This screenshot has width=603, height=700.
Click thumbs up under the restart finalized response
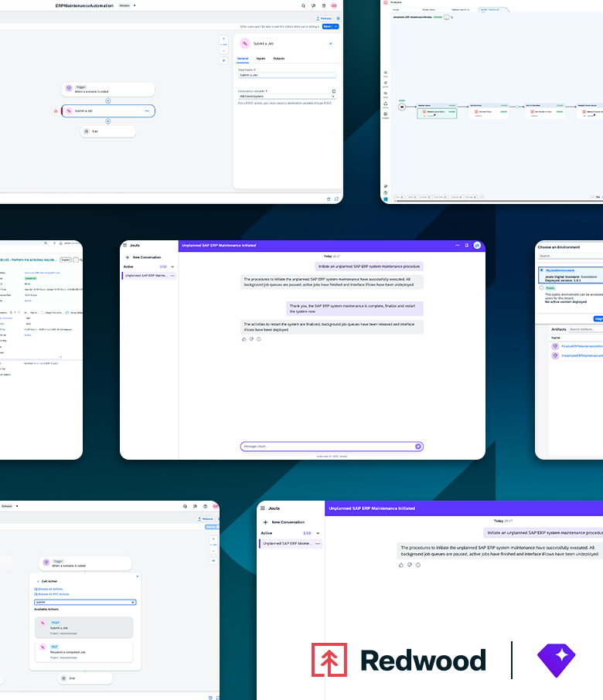tap(244, 338)
